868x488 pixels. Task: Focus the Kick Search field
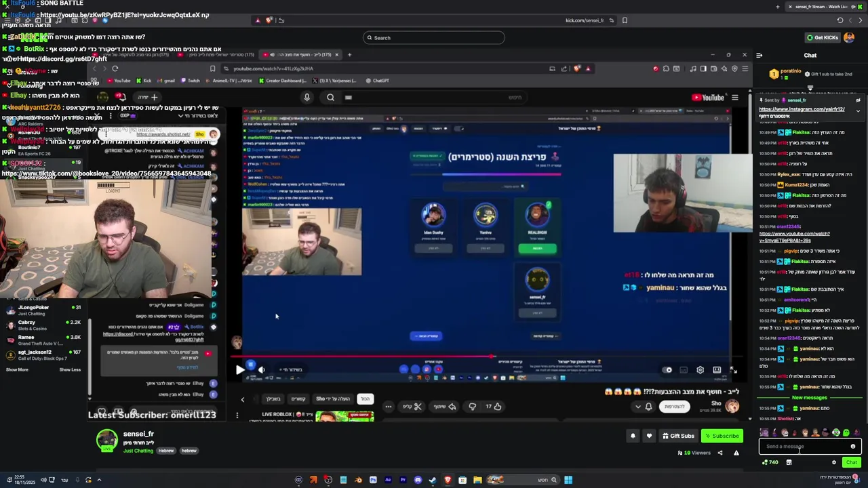point(434,37)
